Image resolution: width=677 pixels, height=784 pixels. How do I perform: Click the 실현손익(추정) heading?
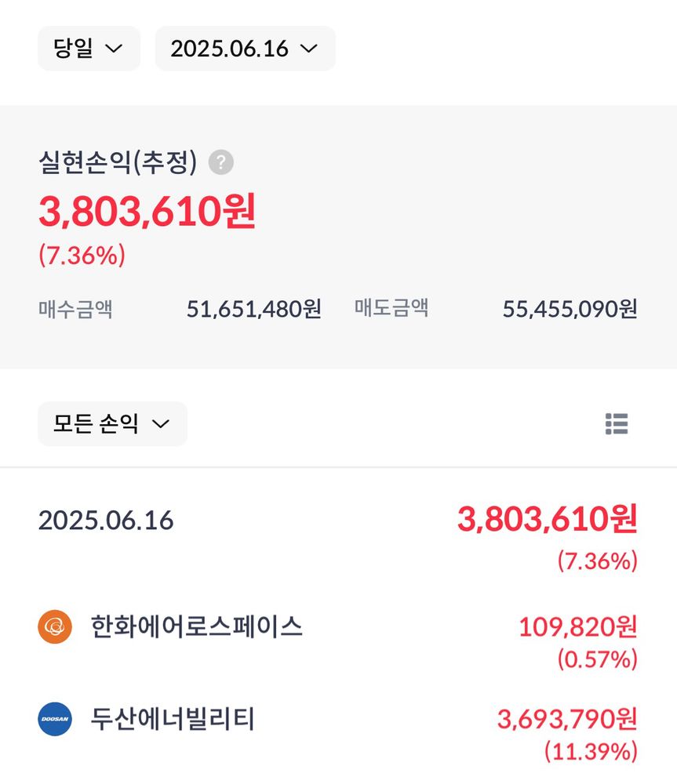(x=118, y=162)
